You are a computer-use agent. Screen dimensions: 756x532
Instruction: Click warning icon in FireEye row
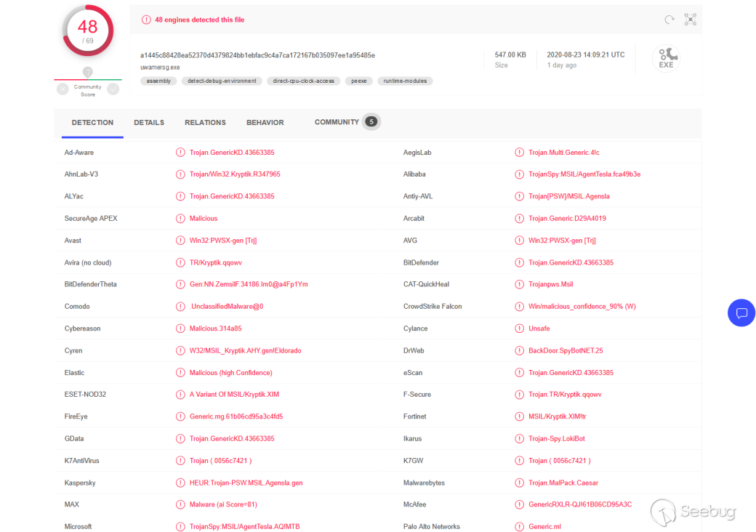point(180,416)
